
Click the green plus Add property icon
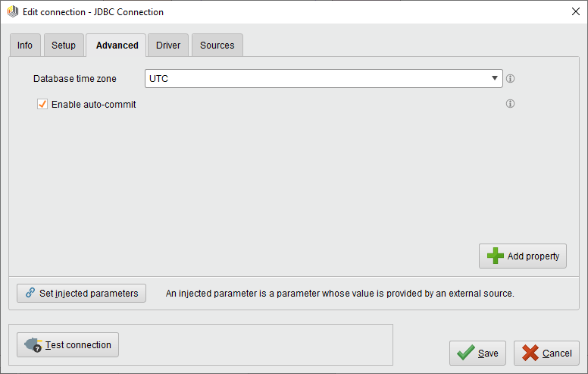[496, 256]
